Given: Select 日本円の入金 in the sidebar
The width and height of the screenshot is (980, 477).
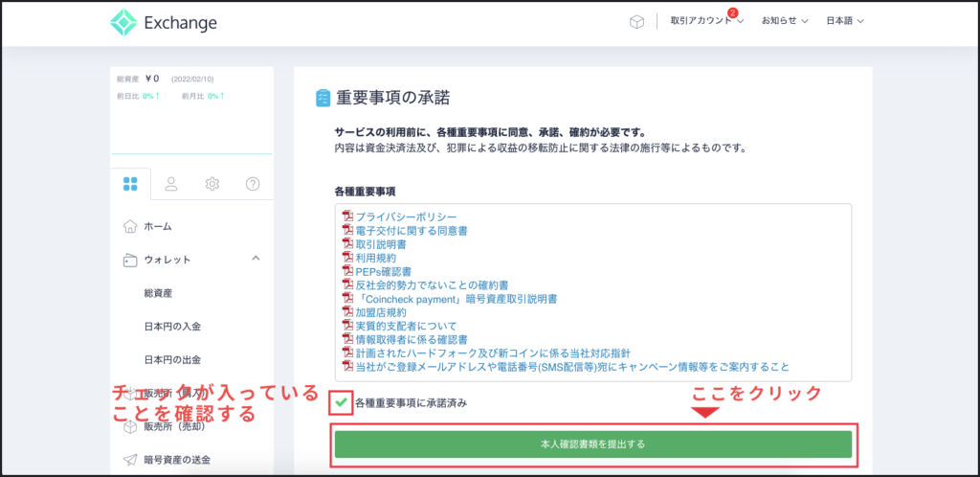Looking at the screenshot, I should click(x=172, y=327).
